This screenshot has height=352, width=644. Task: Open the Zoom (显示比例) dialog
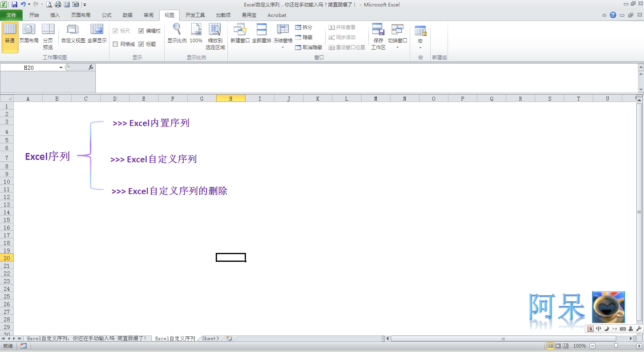(177, 34)
